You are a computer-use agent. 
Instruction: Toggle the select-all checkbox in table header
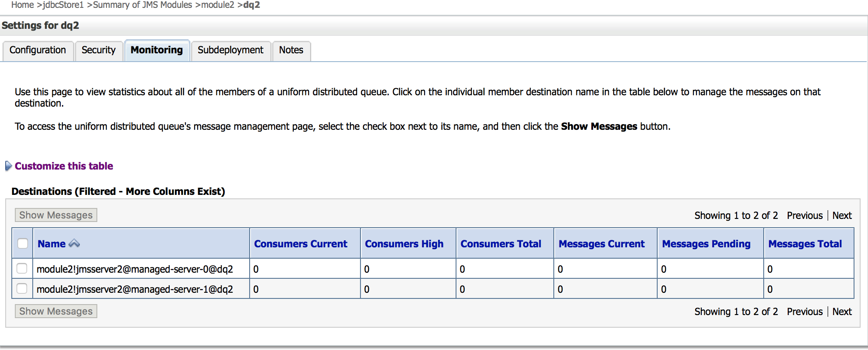(23, 243)
